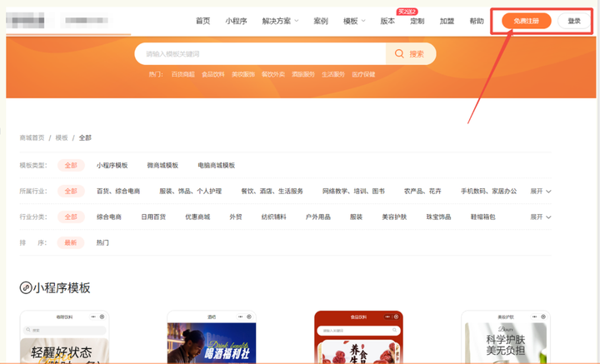Open the 模板 dropdown in navigation
The width and height of the screenshot is (600, 364).
[x=354, y=21]
